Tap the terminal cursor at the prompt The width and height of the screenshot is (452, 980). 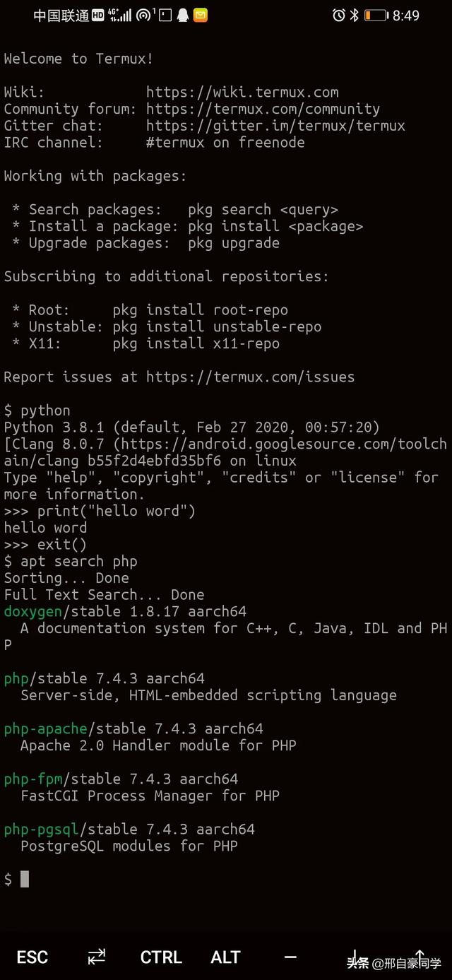25,879
